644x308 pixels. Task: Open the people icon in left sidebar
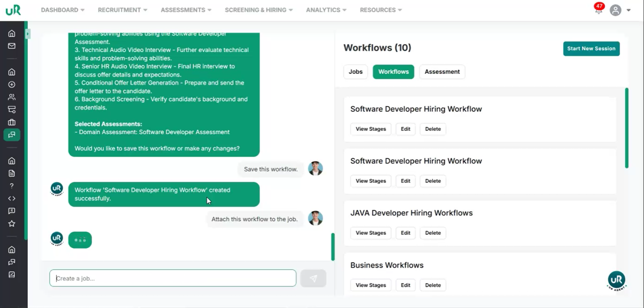(x=12, y=97)
